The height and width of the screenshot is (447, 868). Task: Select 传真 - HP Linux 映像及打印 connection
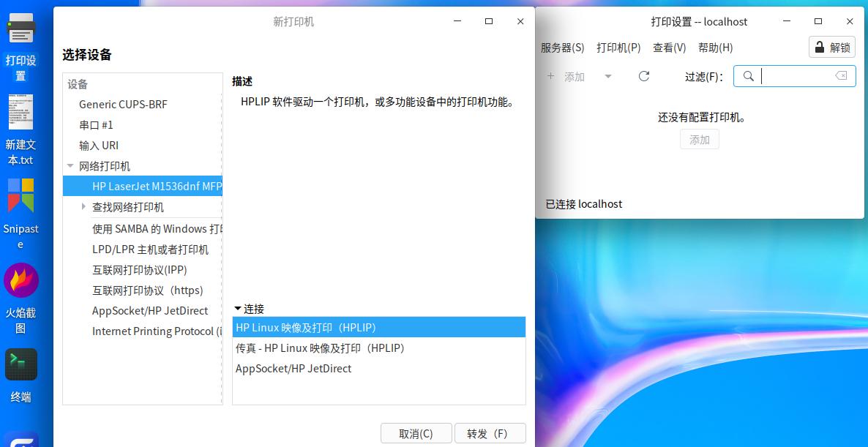point(320,348)
